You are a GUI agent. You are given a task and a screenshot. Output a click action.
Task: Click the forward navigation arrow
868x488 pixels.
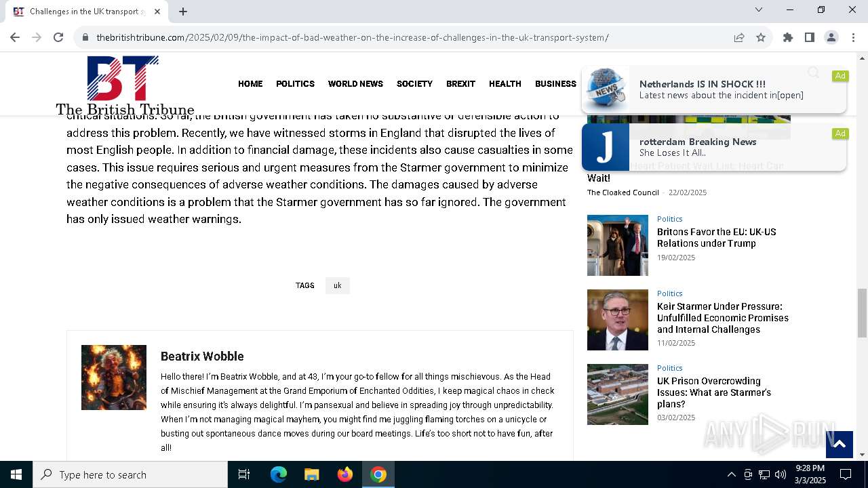click(37, 37)
